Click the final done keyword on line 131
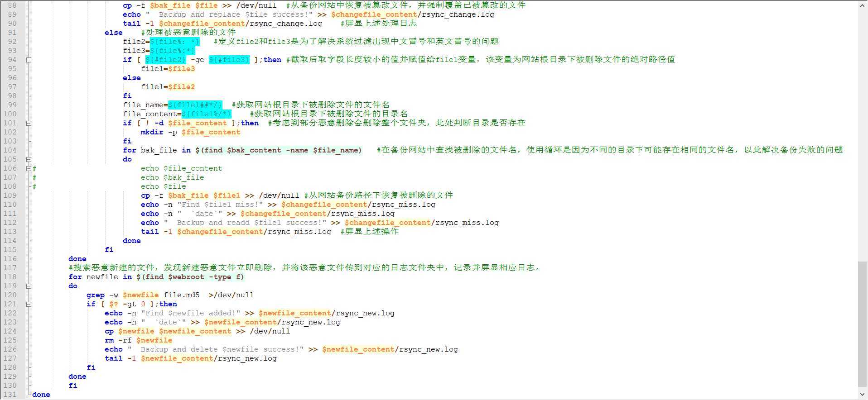The width and height of the screenshot is (868, 400). click(x=41, y=395)
